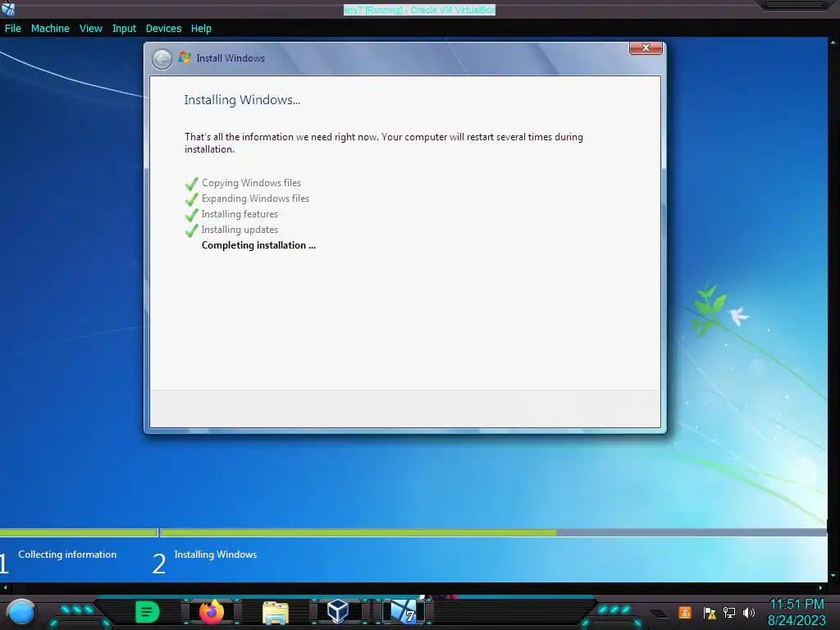This screenshot has height=630, width=840.
Task: Click the 'Completing installation ...' text
Action: [x=258, y=245]
